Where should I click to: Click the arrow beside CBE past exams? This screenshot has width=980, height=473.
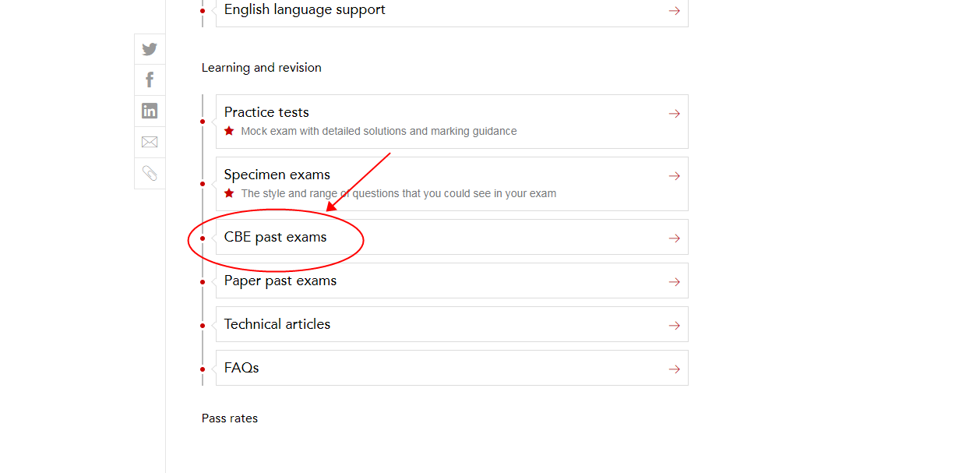coord(675,238)
